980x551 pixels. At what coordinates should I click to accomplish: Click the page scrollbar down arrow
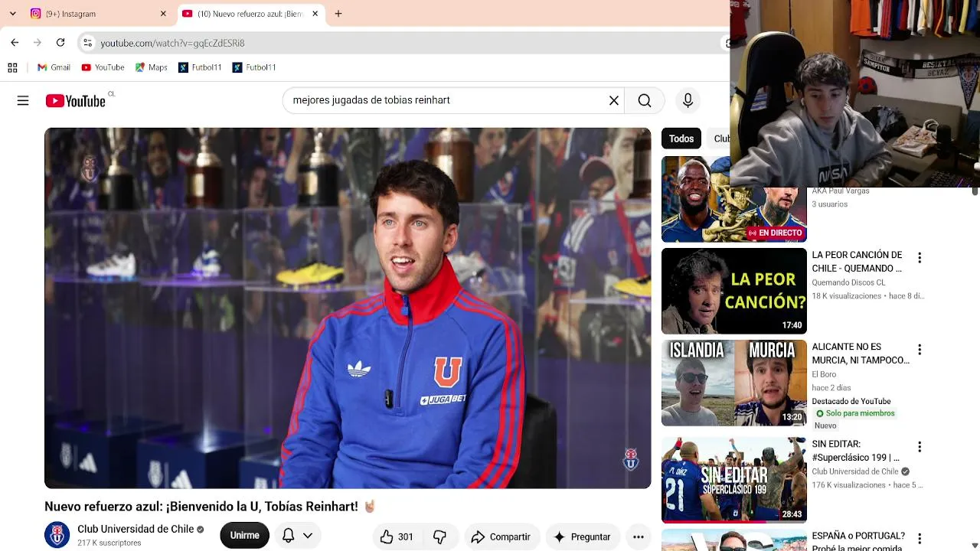(x=975, y=545)
